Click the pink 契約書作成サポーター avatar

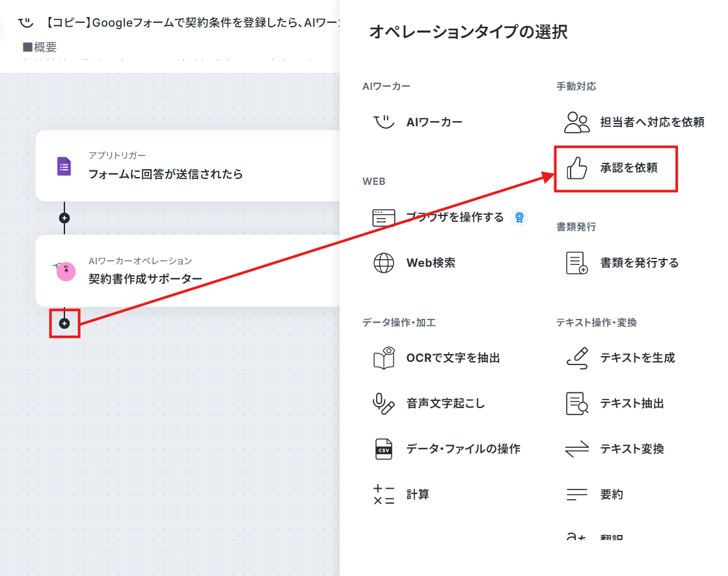(x=66, y=271)
